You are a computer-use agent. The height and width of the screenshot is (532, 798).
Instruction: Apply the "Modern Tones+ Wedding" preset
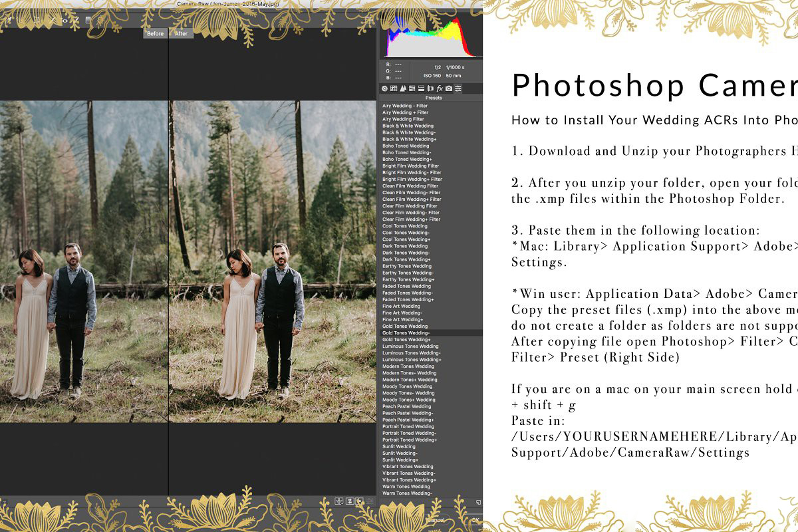[409, 379]
